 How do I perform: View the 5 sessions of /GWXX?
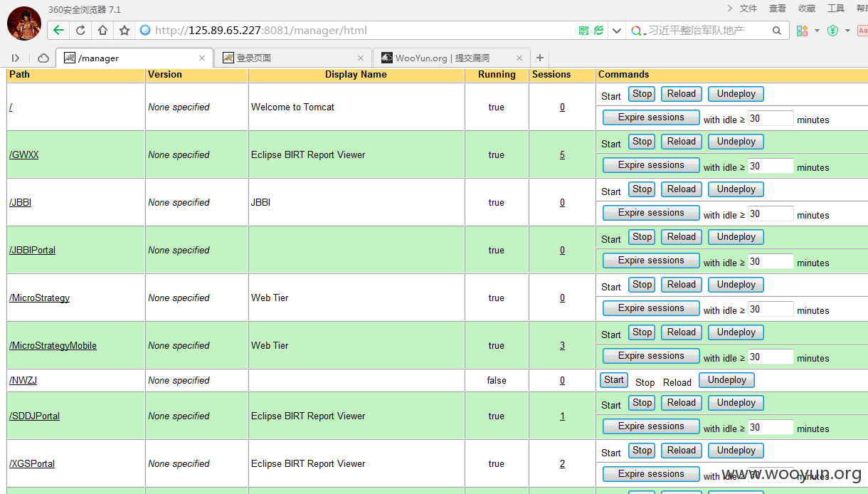[562, 154]
